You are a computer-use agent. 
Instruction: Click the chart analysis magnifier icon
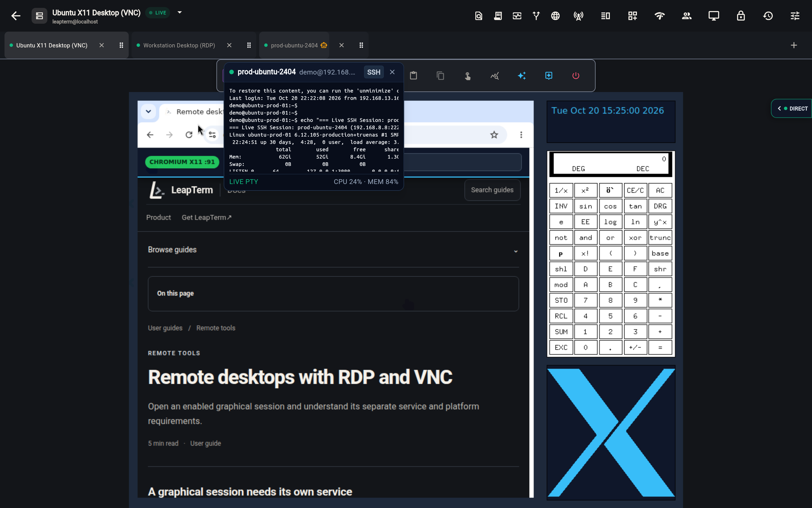pos(495,76)
